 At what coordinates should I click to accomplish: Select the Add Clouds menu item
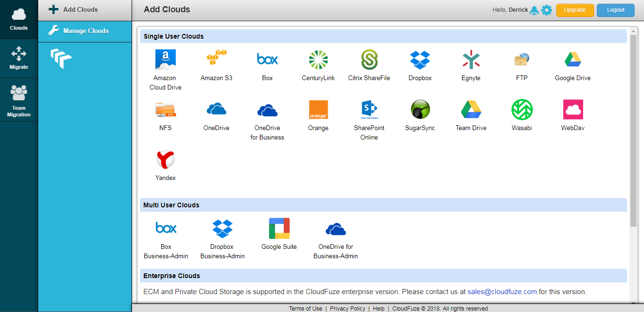(x=85, y=10)
